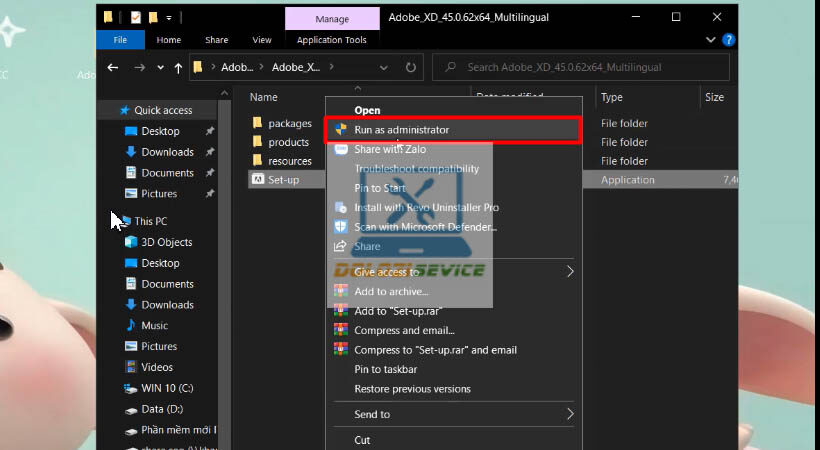This screenshot has width=820, height=450.
Task: Choose Pin to Start
Action: (x=453, y=188)
